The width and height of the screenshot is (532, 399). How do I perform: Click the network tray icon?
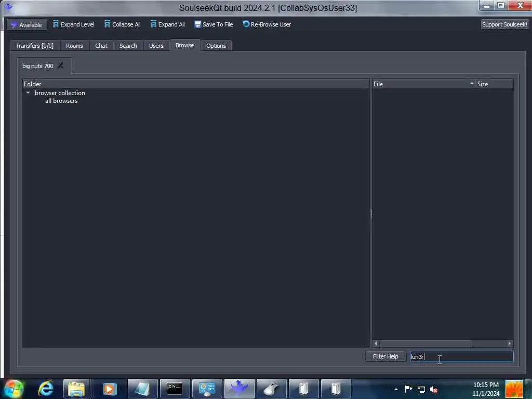421,389
